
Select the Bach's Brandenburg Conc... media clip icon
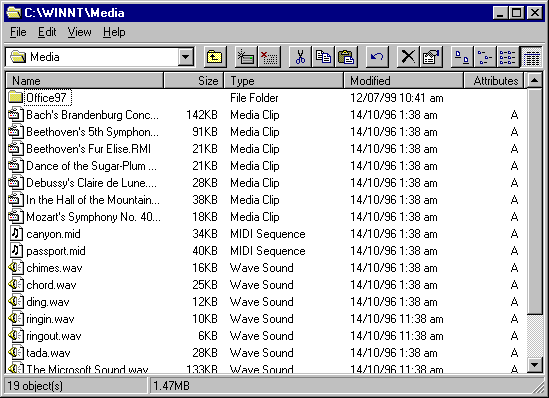[16, 115]
